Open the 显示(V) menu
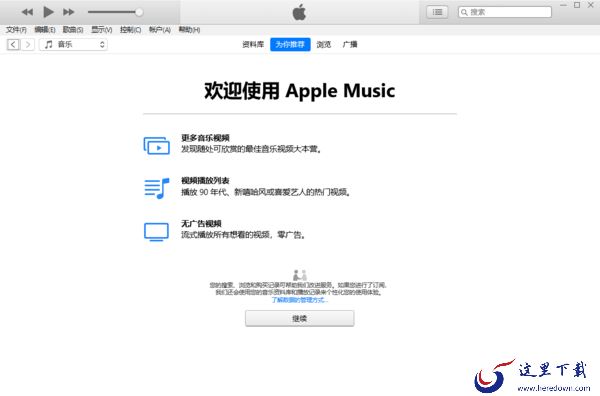The image size is (600, 396). [102, 30]
